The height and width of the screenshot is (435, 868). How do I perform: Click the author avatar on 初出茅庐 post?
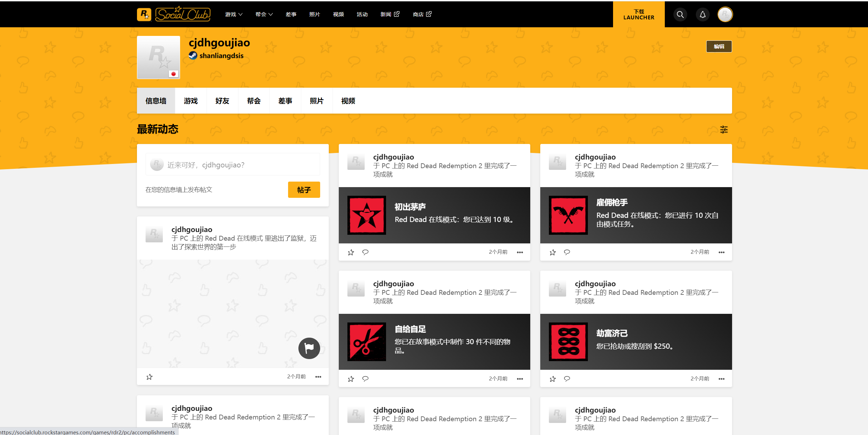[356, 161]
